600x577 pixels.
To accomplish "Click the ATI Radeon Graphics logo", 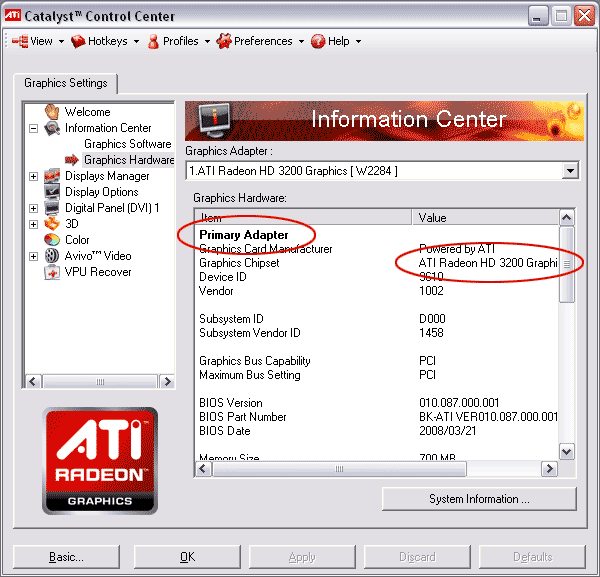I will (100, 461).
